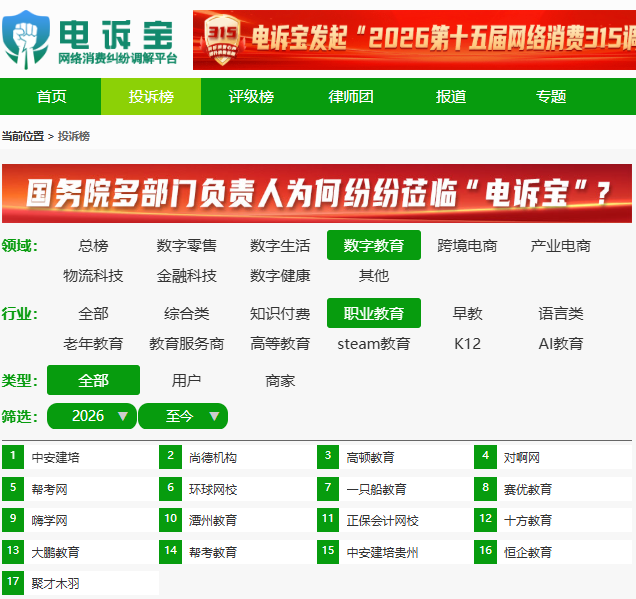The height and width of the screenshot is (599, 636).
Task: Open rank 3 高顿教育
Action: point(370,457)
